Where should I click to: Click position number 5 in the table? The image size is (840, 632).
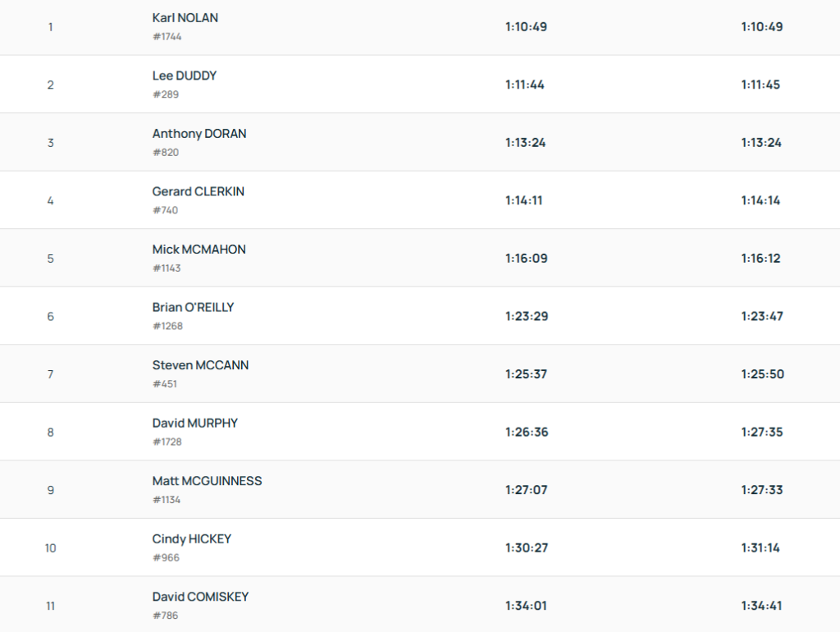(51, 259)
